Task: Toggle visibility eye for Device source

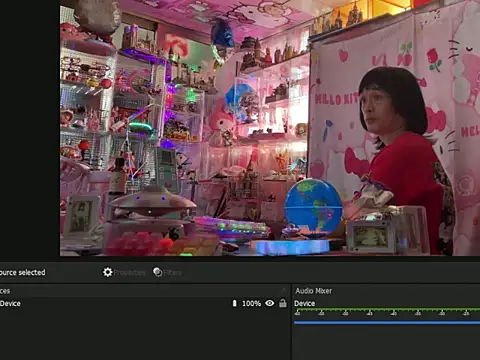Action: [270, 303]
